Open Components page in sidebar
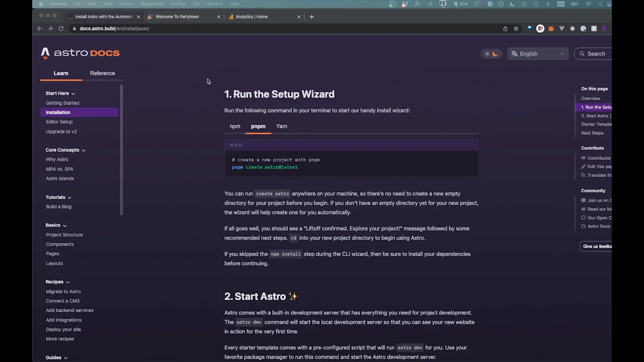644x362 pixels. (59, 244)
